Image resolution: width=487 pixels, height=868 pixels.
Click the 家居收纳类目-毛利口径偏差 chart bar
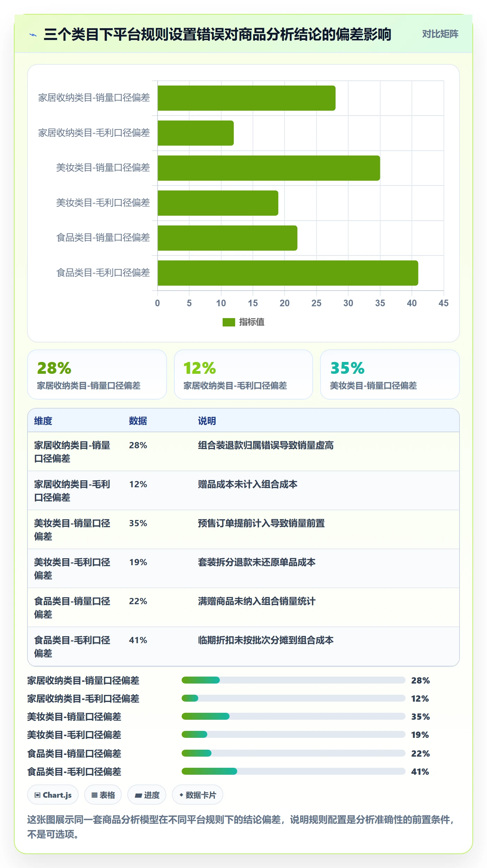click(x=195, y=133)
